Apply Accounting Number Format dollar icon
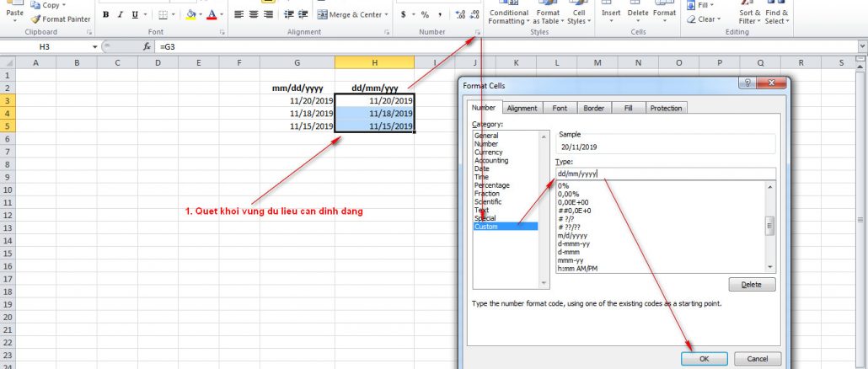 (404, 14)
